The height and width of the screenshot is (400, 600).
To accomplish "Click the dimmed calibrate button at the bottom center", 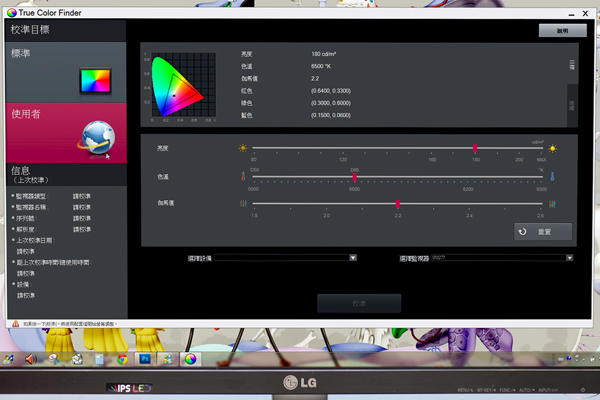I will 359,303.
